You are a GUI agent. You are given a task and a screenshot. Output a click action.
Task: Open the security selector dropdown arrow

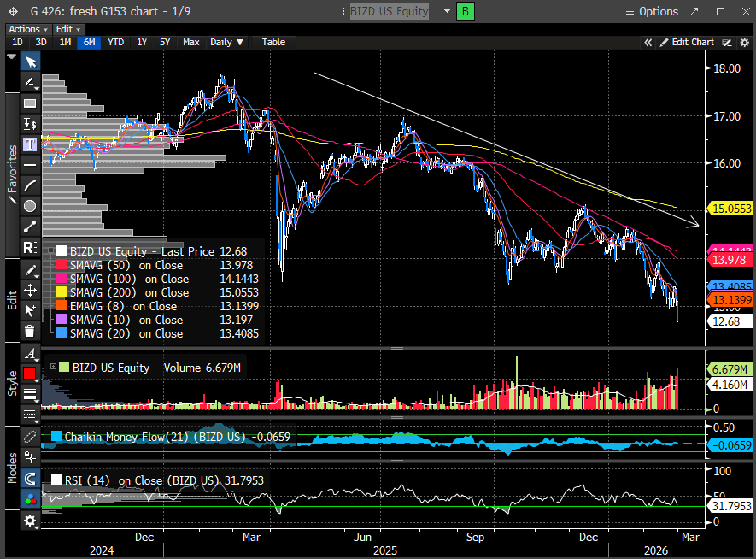(447, 11)
